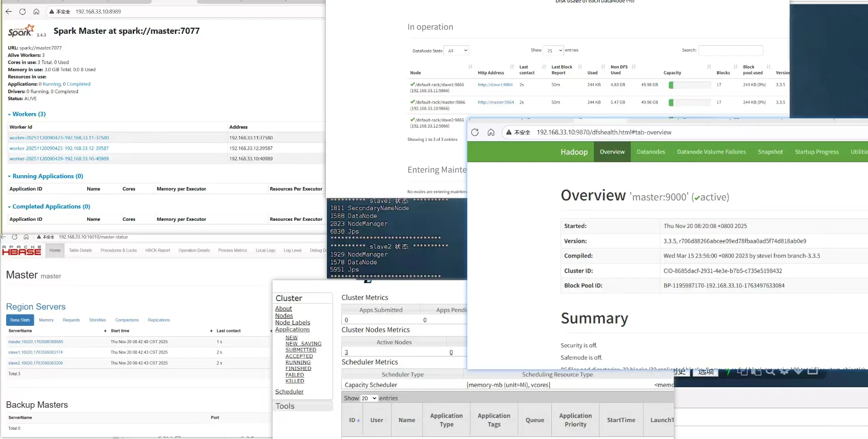Click the DataNode table Search field

coord(731,50)
